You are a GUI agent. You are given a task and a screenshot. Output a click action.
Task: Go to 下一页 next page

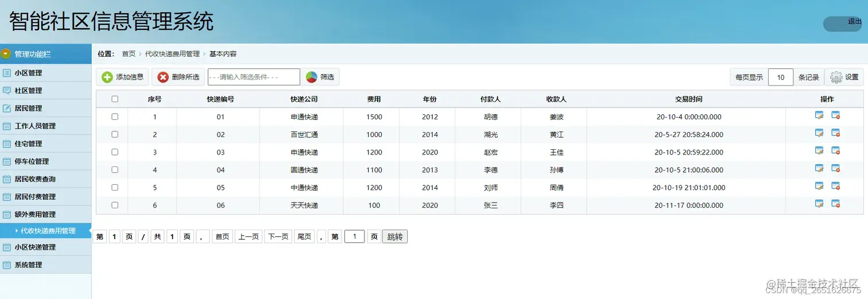278,236
